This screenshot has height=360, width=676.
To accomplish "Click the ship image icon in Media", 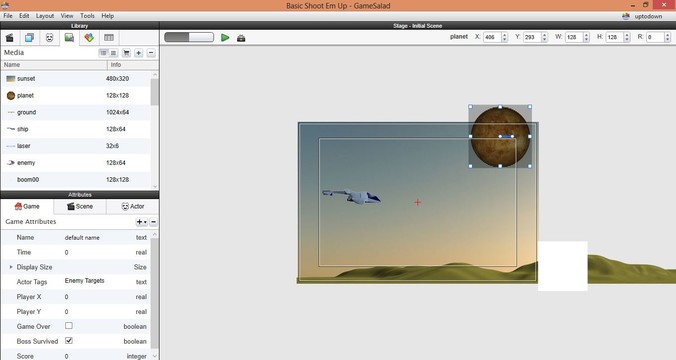I will [11, 129].
